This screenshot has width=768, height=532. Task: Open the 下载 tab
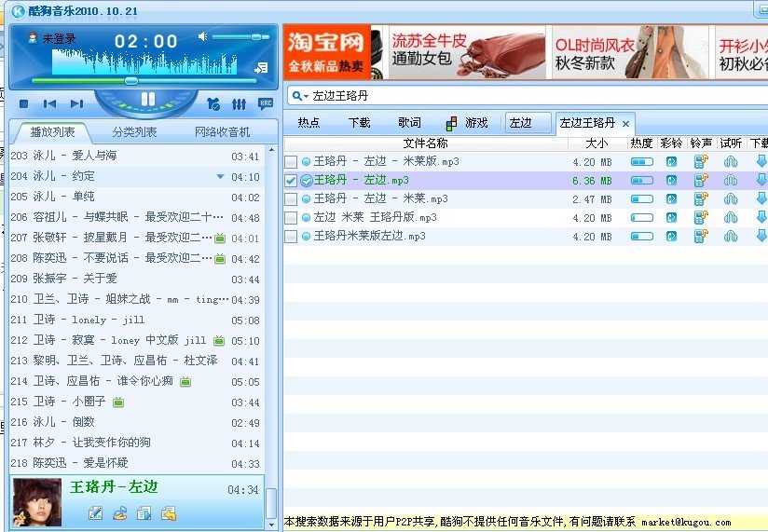(x=359, y=123)
